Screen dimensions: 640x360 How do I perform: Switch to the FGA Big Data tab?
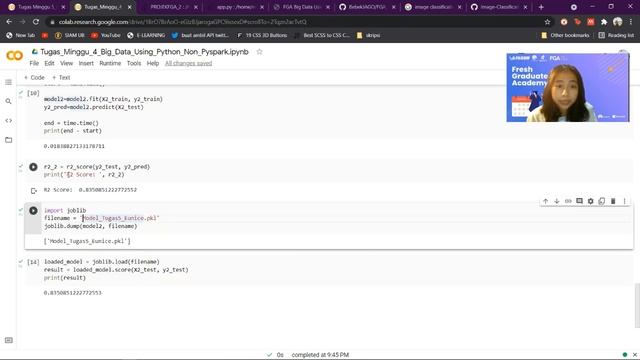point(301,7)
